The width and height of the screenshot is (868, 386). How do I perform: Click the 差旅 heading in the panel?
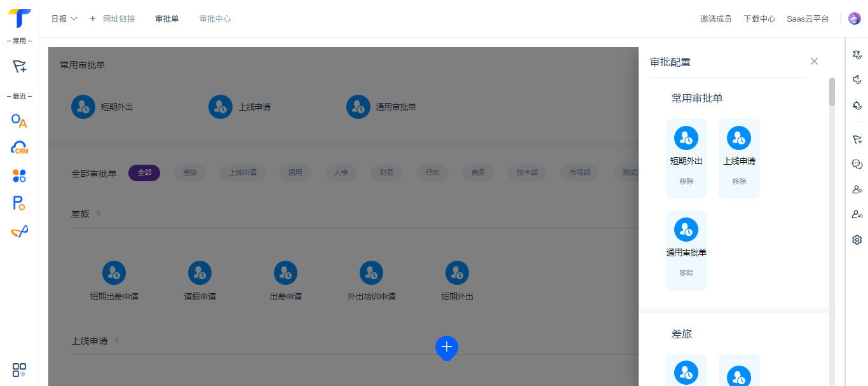click(682, 334)
